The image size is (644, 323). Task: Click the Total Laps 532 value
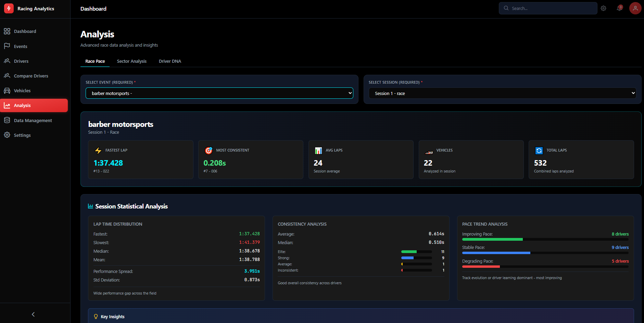(x=540, y=163)
